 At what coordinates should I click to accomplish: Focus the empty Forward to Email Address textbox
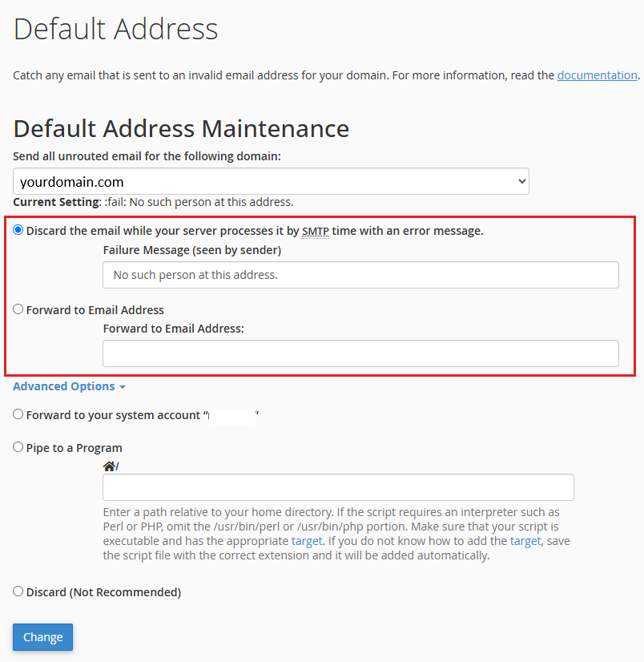pos(360,353)
